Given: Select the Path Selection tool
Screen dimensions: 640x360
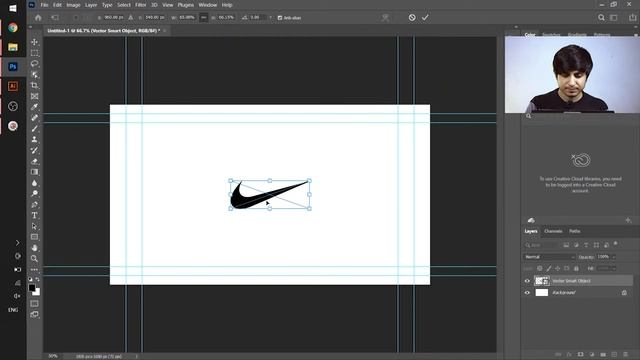Looking at the screenshot, I should tap(34, 226).
